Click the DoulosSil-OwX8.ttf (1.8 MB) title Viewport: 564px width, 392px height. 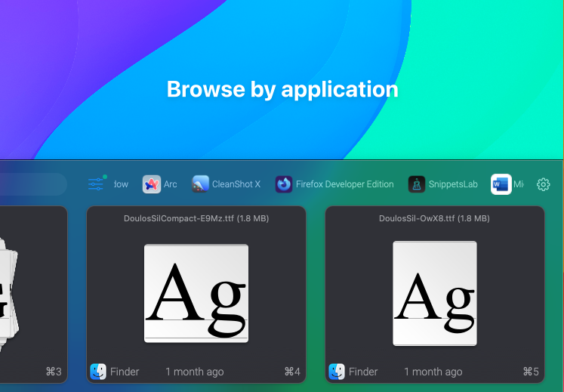[x=434, y=218]
